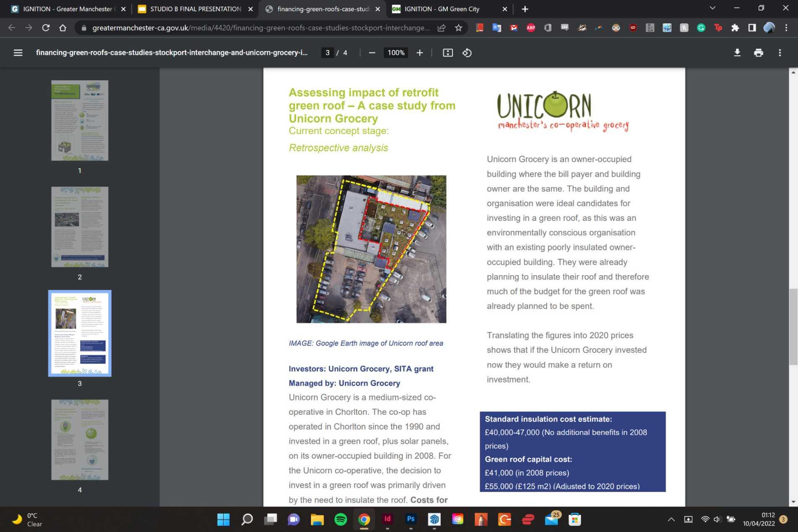This screenshot has width=798, height=532.
Task: Click the Unicorn Grocery logo image
Action: 563,111
